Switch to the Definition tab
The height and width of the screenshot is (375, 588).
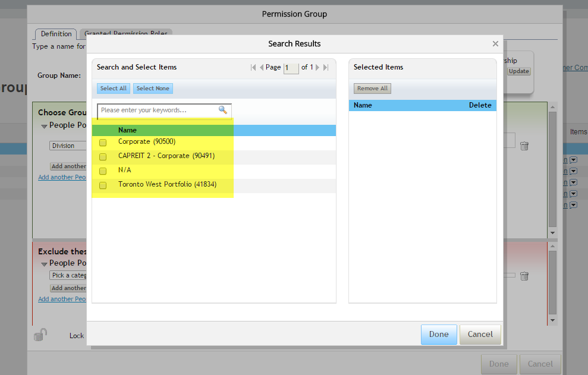[x=56, y=34]
